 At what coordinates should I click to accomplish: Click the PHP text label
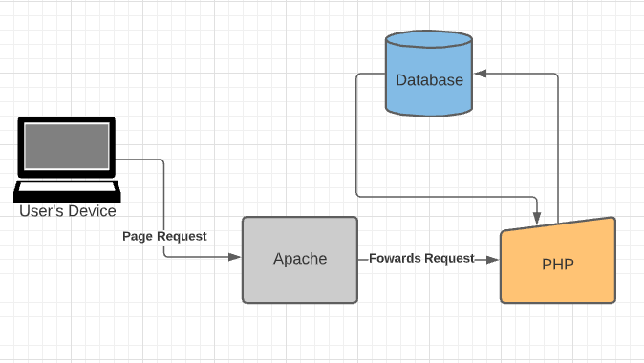coord(558,264)
